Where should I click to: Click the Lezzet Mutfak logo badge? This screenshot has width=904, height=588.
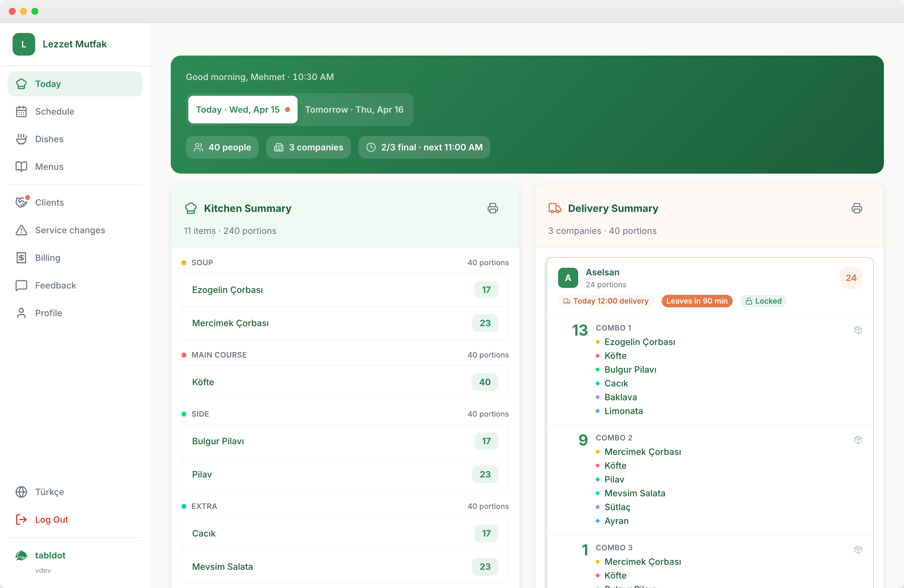[24, 44]
